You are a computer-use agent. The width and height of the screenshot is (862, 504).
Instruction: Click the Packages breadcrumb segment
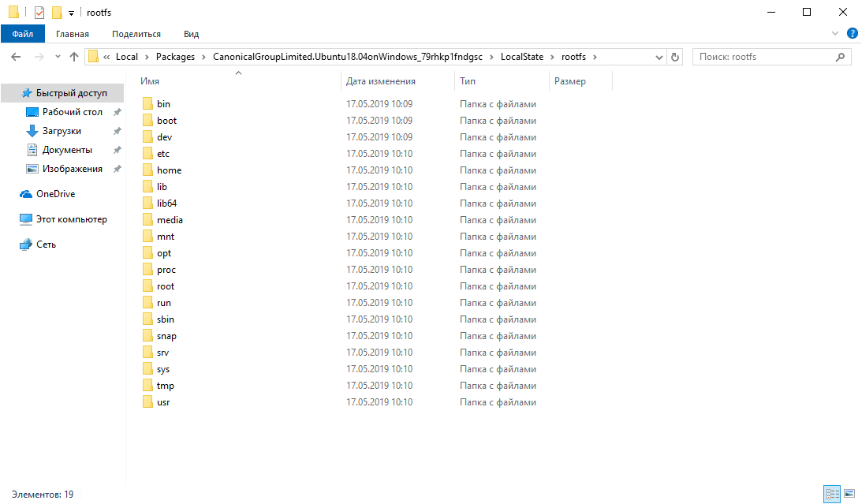coord(175,57)
